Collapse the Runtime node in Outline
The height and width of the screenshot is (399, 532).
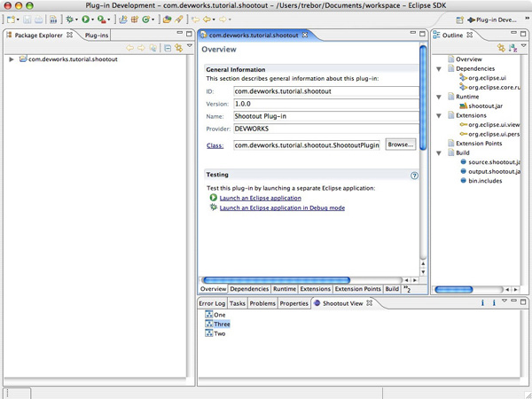(x=439, y=97)
